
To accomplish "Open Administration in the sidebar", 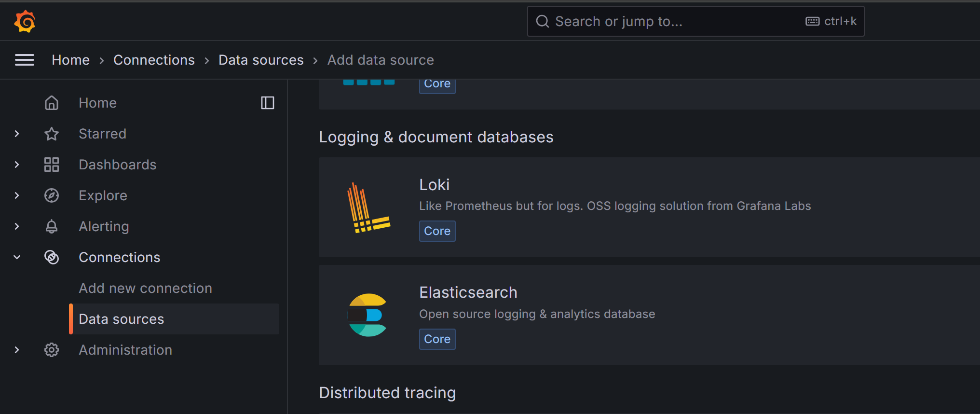I will [x=125, y=350].
